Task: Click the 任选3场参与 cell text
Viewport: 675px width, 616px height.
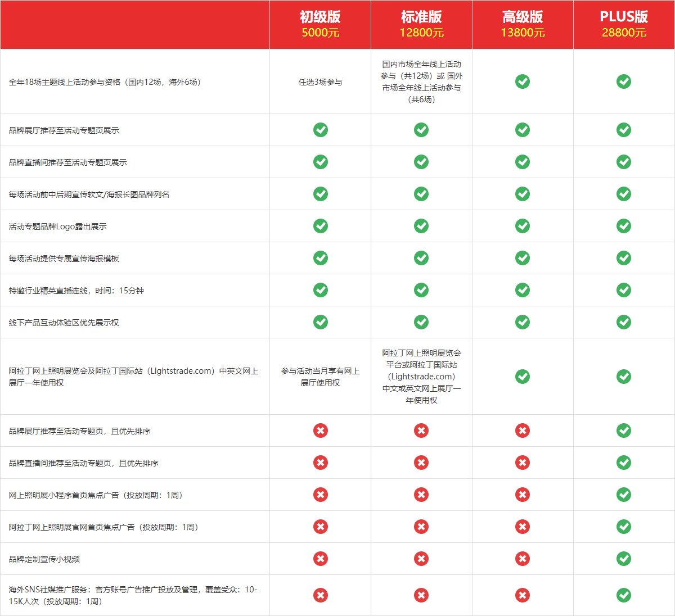Action: point(320,82)
